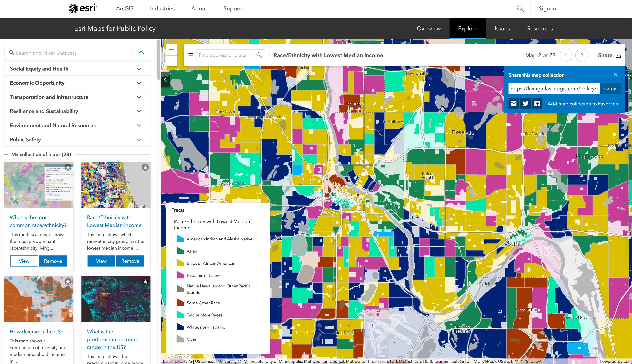Share the map collection on Twitter
Viewport: 632px width, 364px height.
(x=525, y=103)
